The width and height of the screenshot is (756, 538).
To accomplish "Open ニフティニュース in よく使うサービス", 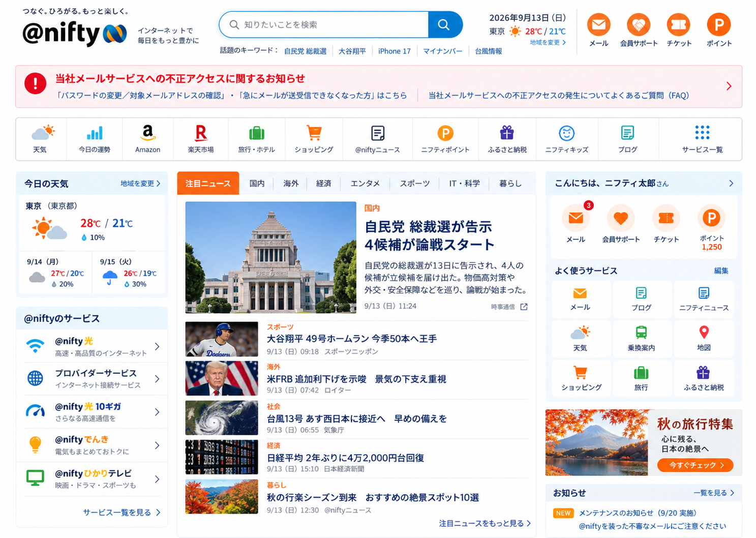I will (x=704, y=298).
